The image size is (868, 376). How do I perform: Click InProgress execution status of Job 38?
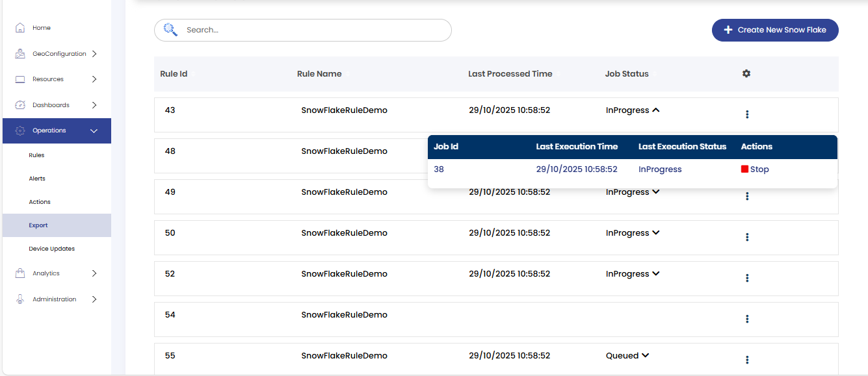pos(660,169)
